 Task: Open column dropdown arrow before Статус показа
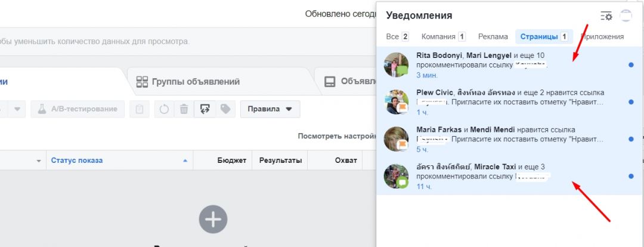(39, 160)
